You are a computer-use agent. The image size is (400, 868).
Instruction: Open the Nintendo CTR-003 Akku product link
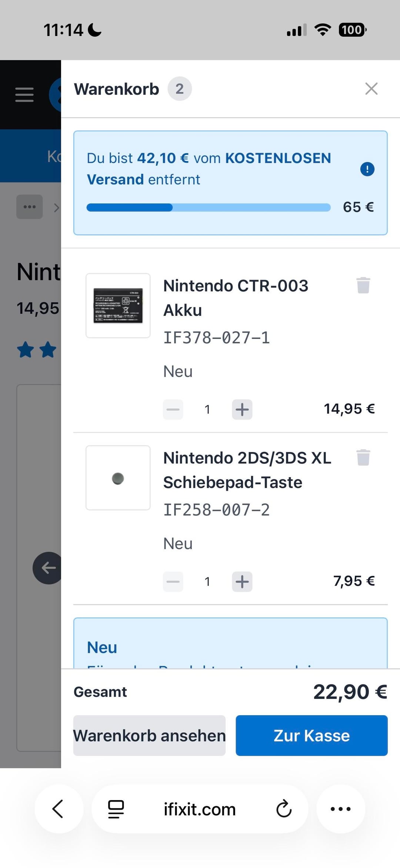236,297
